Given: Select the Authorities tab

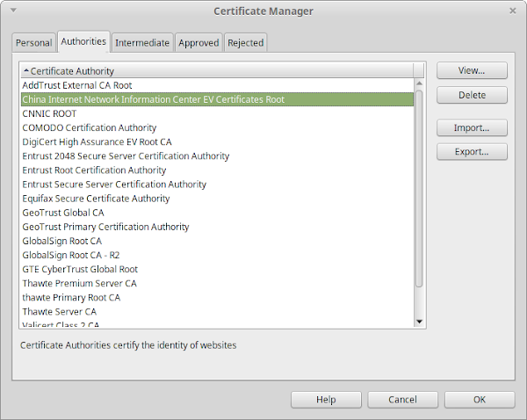Looking at the screenshot, I should [83, 41].
